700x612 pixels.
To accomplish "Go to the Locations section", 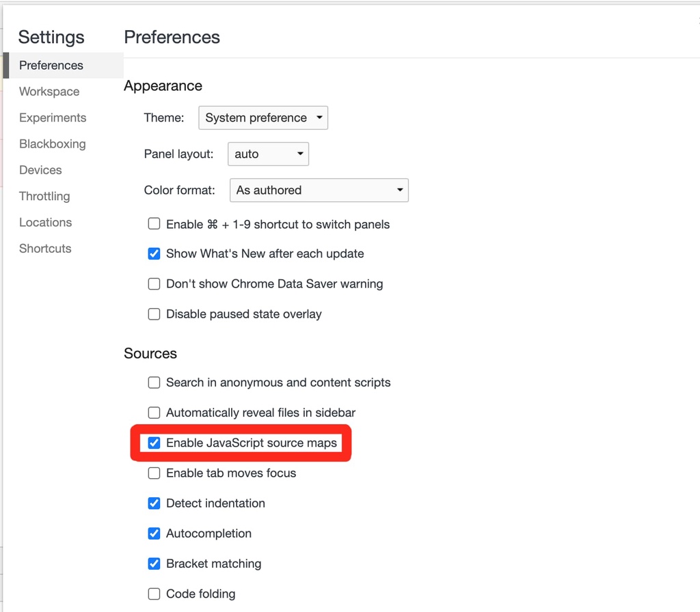I will click(45, 222).
